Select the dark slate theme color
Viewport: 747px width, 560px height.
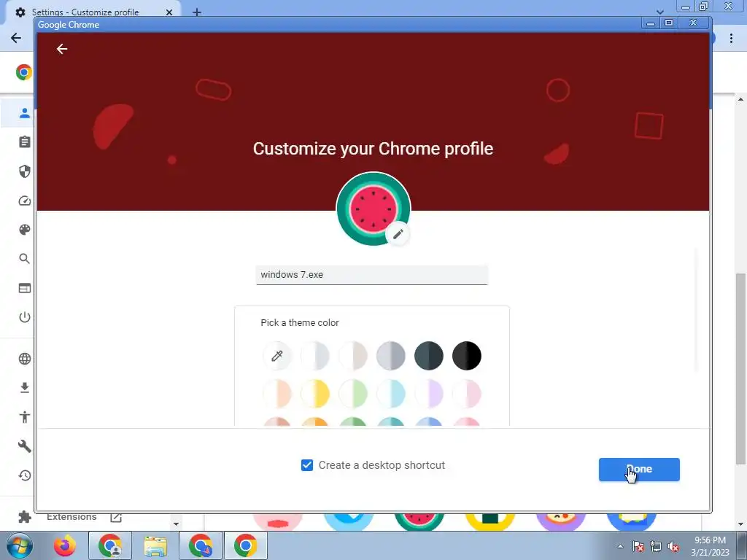coord(429,356)
